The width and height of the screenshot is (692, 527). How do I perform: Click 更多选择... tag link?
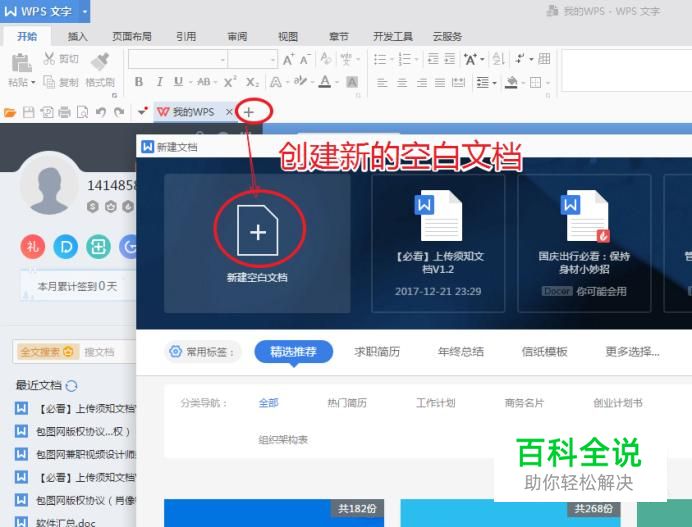[x=632, y=352]
